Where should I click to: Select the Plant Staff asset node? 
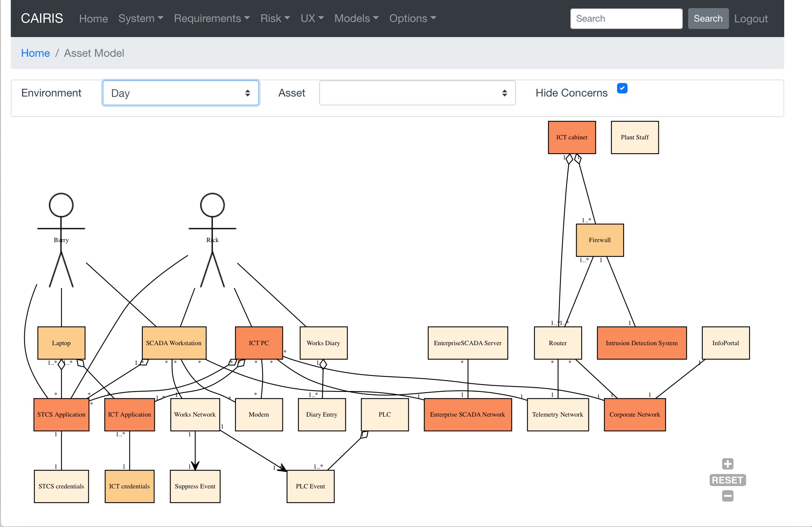pos(635,137)
